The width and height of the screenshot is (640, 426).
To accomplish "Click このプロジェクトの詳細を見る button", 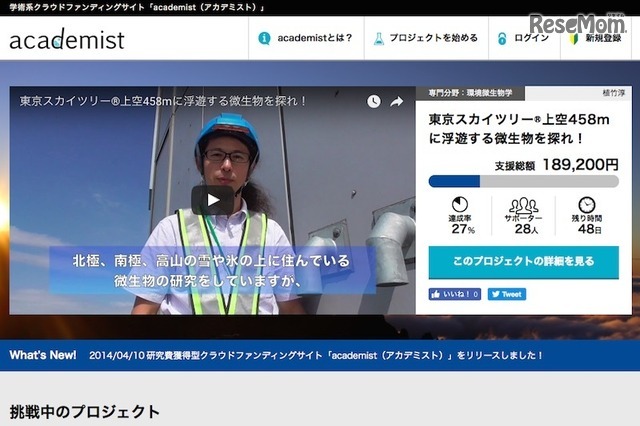I will pyautogui.click(x=524, y=262).
